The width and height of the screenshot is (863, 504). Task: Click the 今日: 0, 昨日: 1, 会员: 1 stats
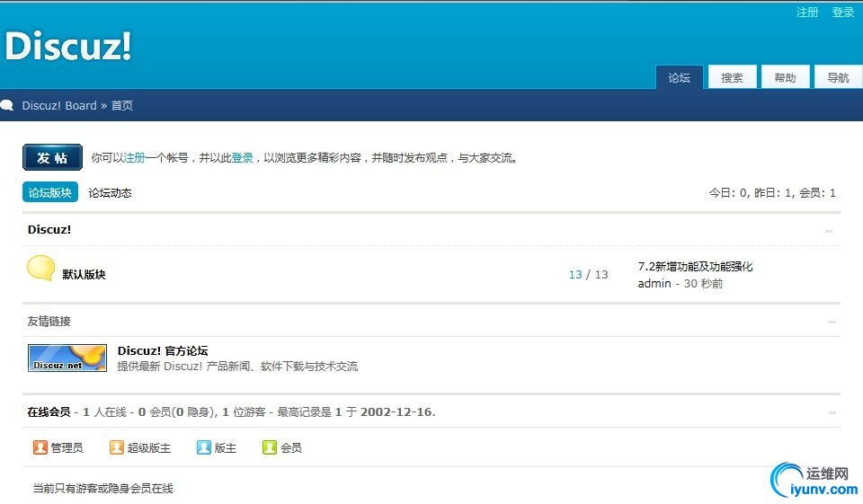tap(772, 192)
